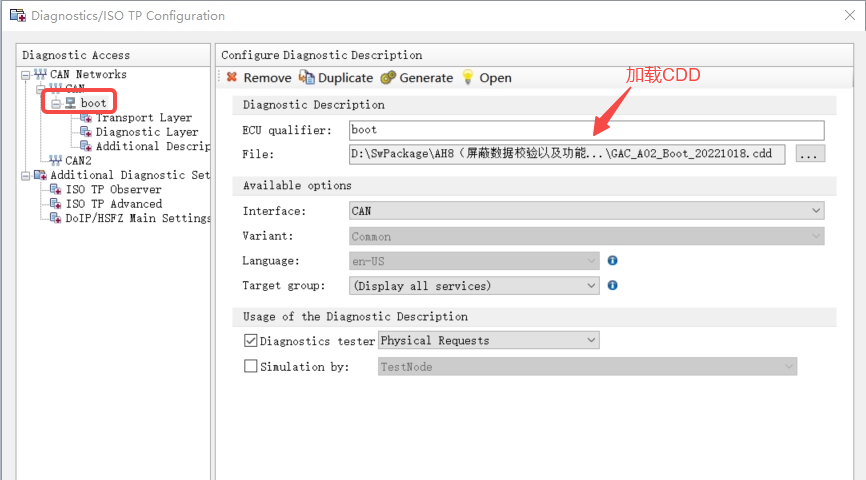Select the boot ECU tree item
The image size is (866, 480).
[x=93, y=103]
